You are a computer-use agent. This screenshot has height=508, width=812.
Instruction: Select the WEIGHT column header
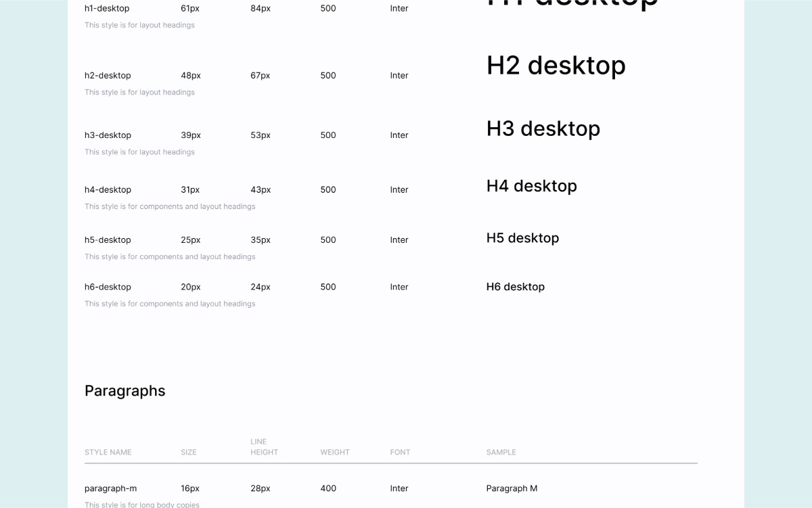[334, 452]
